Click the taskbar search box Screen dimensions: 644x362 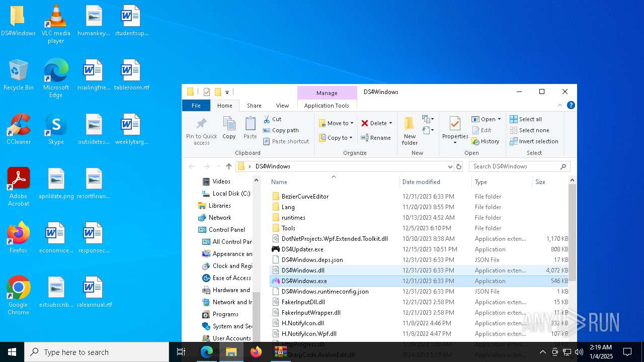[97, 352]
